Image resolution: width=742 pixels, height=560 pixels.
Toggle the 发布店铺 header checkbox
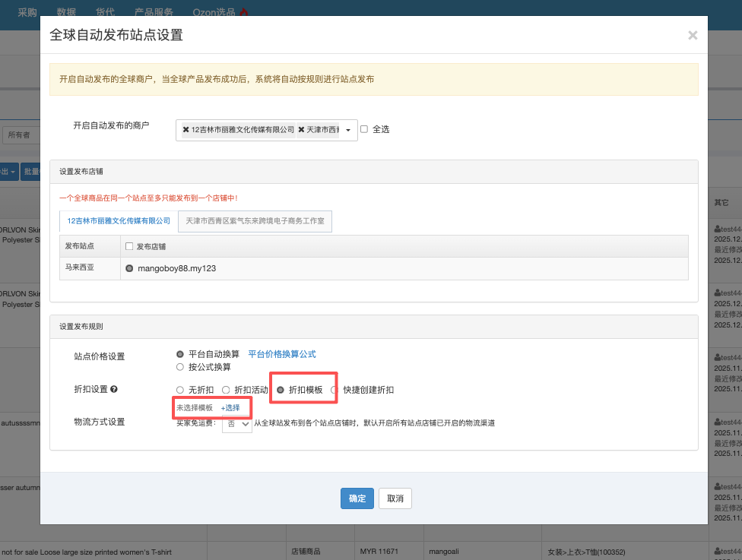(129, 246)
